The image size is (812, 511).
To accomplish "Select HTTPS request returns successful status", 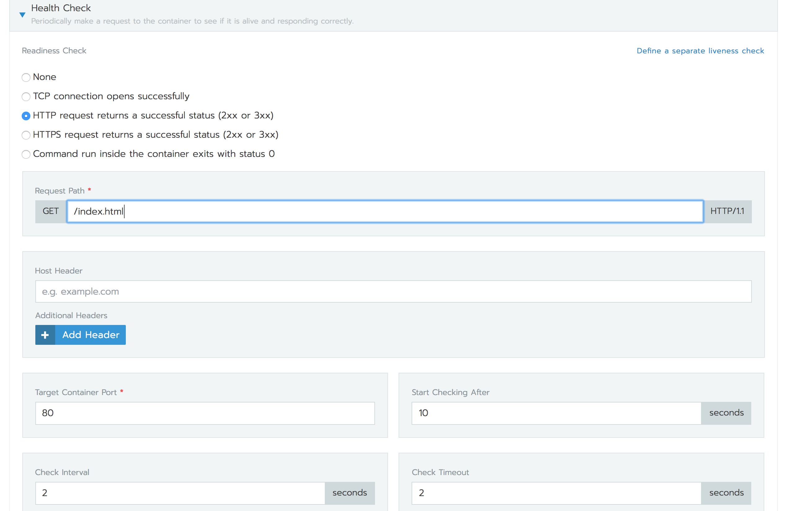I will pos(26,135).
